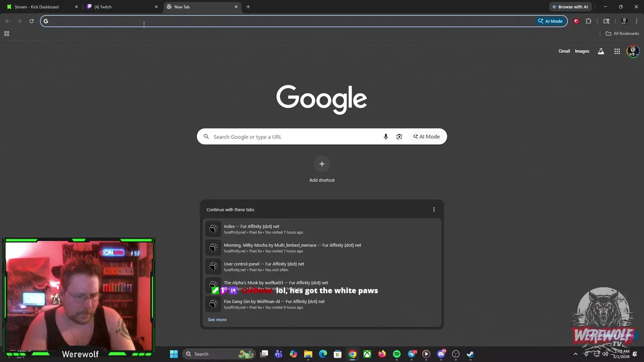Click See more link
Image resolution: width=644 pixels, height=362 pixels.
pyautogui.click(x=217, y=320)
